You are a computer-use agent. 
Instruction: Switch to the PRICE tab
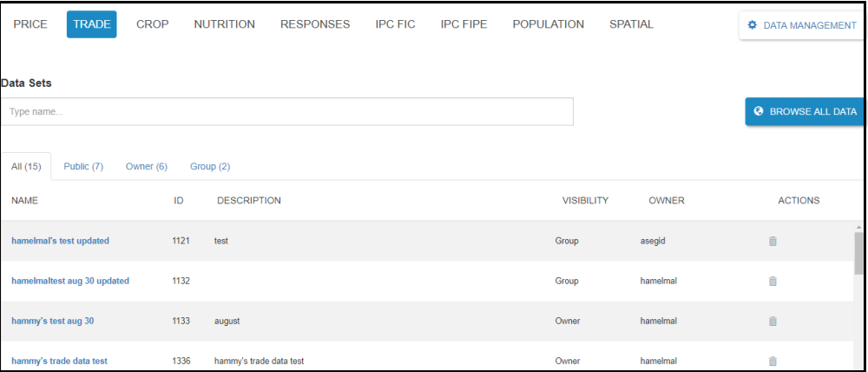click(x=30, y=24)
